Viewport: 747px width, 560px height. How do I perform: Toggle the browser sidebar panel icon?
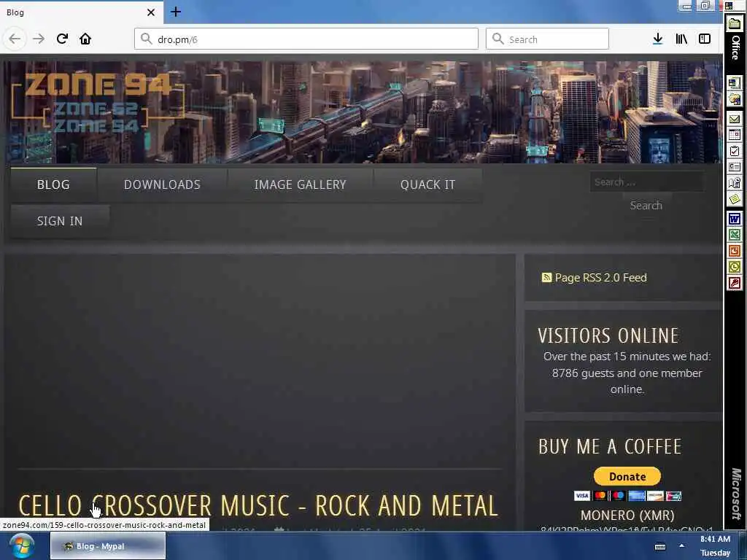(705, 39)
